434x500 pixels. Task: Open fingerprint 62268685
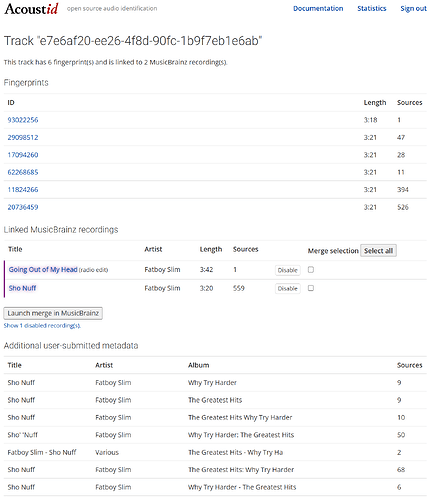click(23, 172)
